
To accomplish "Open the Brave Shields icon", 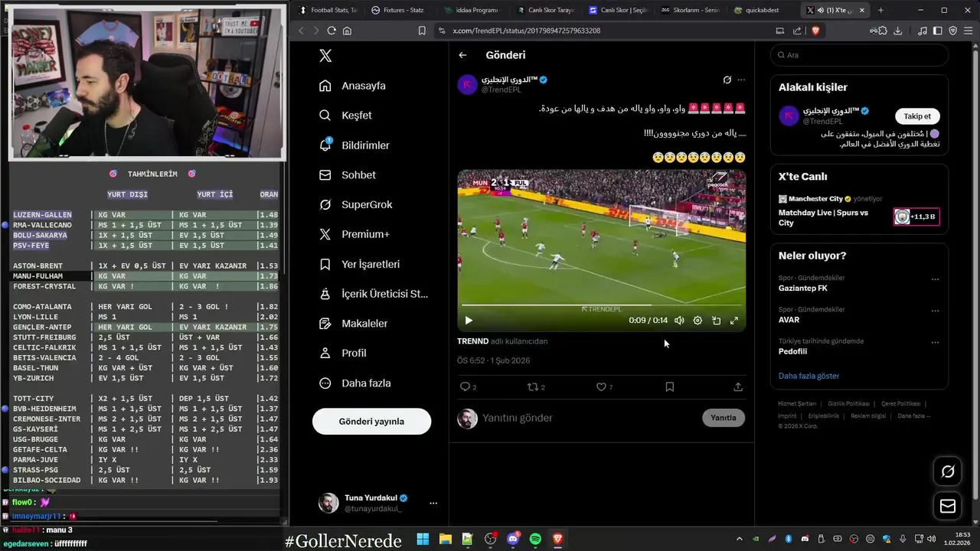I will [x=815, y=31].
